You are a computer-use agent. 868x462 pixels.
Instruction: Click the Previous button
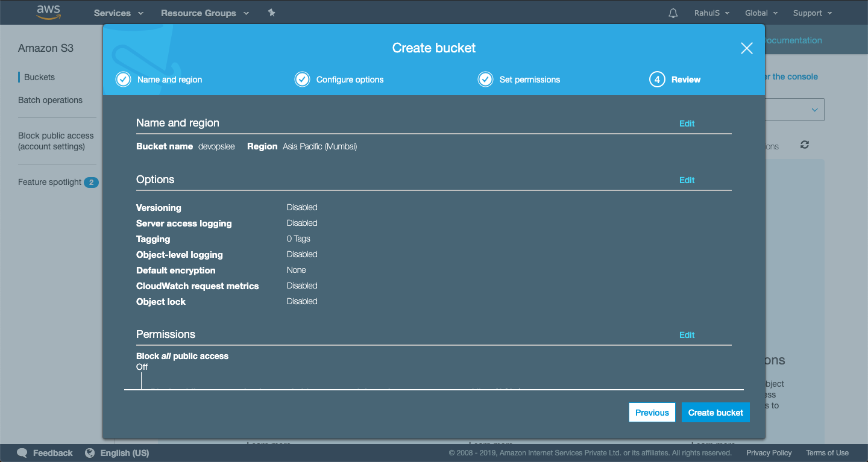click(x=652, y=412)
